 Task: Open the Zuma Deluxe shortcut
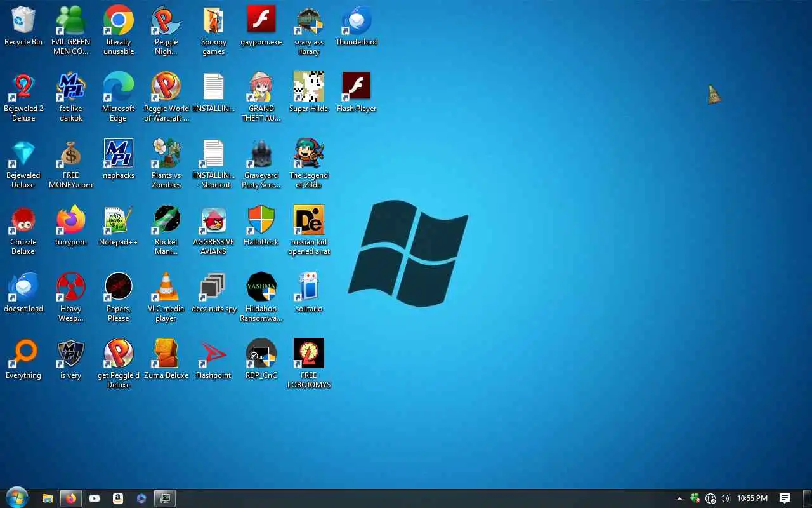coord(166,359)
